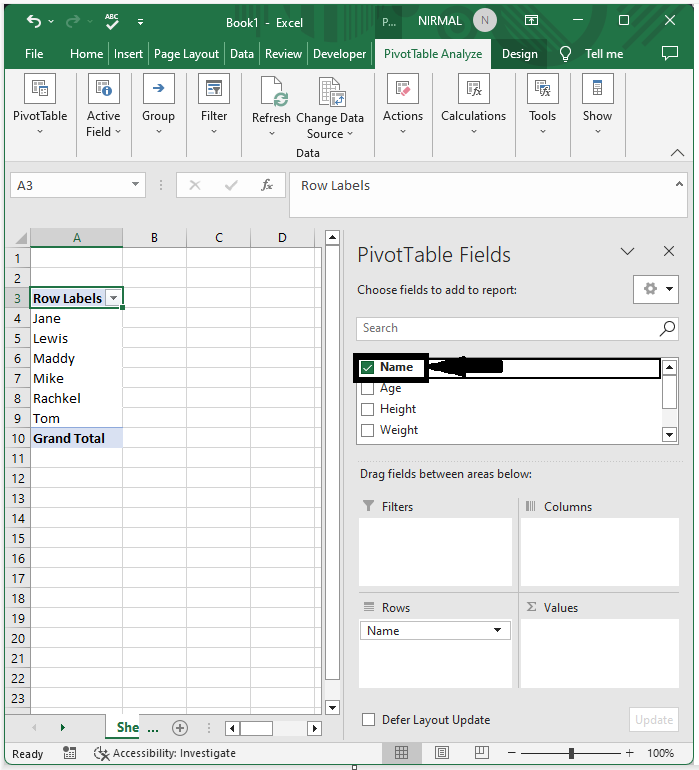699x770 pixels.
Task: Check the Weight field checkbox
Action: pyautogui.click(x=367, y=430)
